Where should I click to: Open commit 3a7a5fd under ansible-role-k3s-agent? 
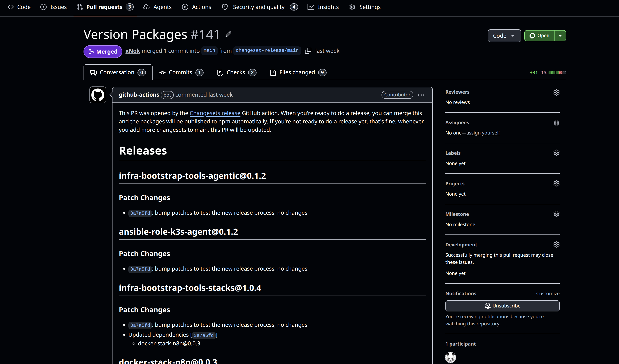140,269
